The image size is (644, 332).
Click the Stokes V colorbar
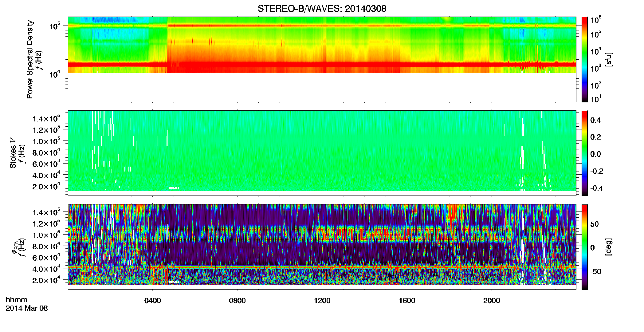click(x=585, y=153)
